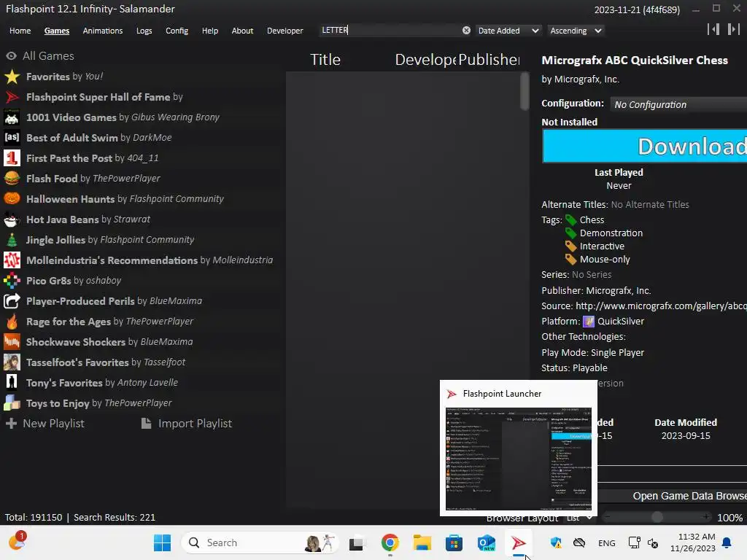747x560 pixels.
Task: Open the Config page
Action: click(177, 31)
